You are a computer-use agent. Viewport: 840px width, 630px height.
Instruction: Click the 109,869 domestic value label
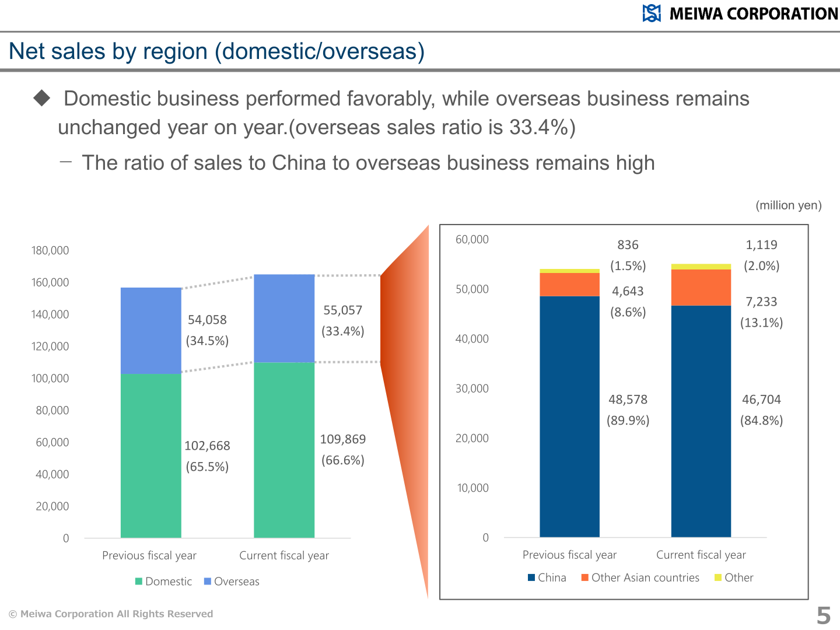(343, 439)
